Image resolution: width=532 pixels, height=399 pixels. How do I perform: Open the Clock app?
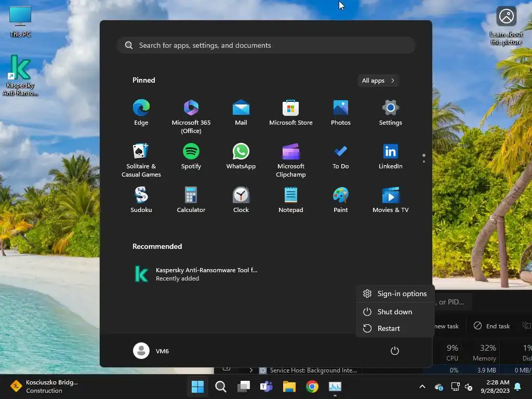(241, 200)
